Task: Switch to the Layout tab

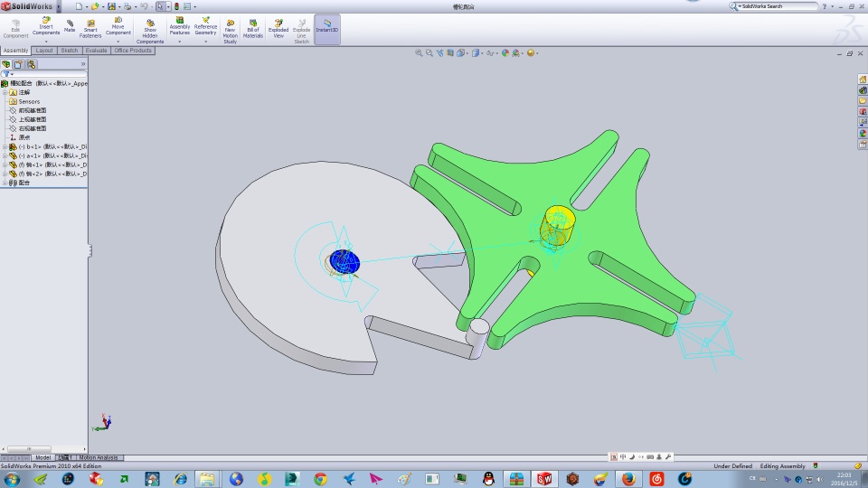Action: tap(44, 51)
